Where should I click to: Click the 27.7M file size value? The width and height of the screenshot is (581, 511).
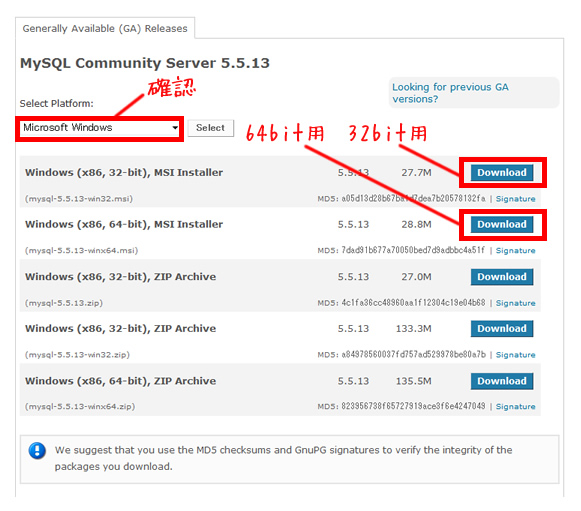[416, 173]
